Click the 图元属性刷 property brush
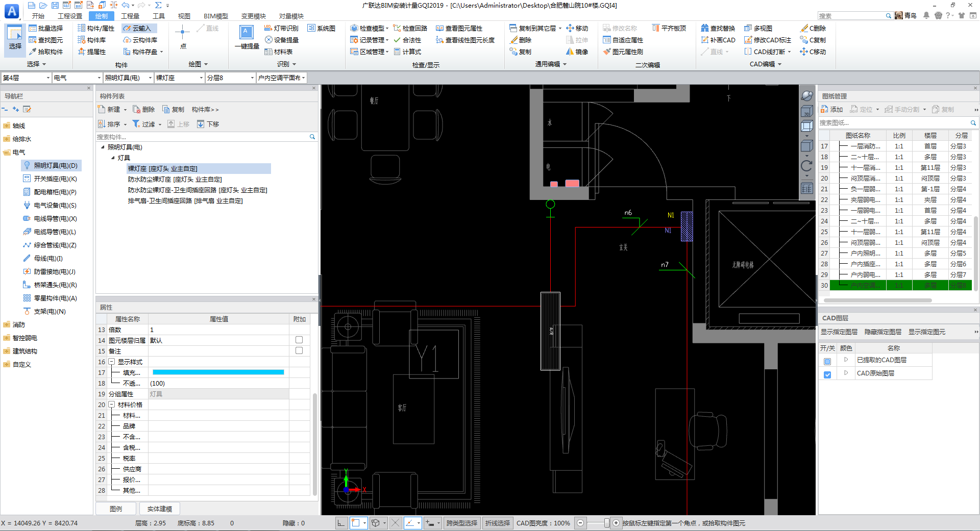 [623, 52]
